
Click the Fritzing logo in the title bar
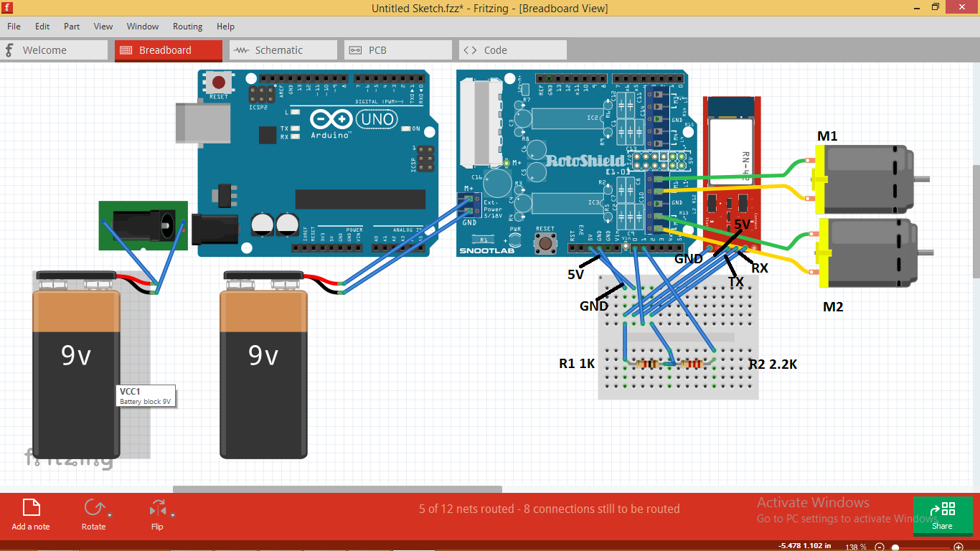pyautogui.click(x=7, y=7)
